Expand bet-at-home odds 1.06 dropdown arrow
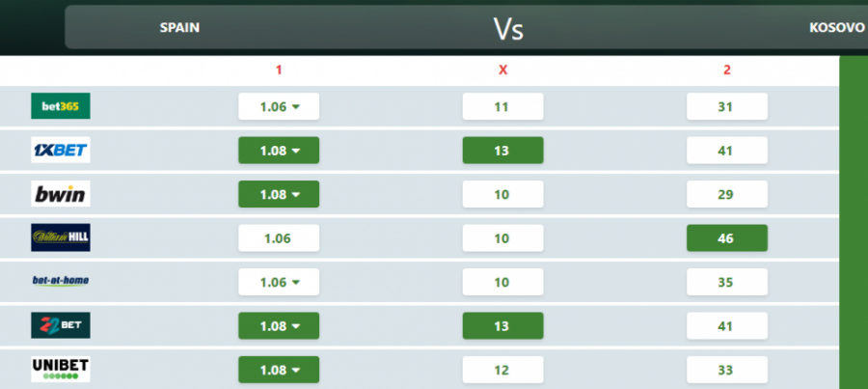 (296, 283)
